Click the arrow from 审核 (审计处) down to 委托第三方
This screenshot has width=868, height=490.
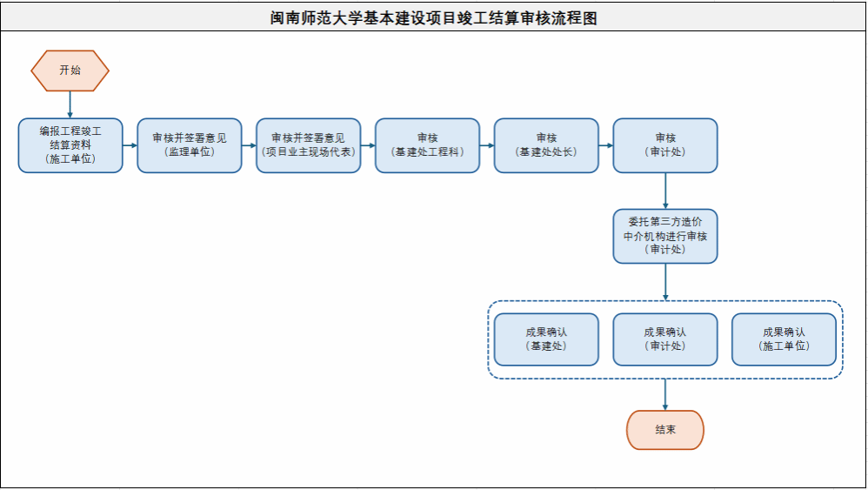coord(665,190)
